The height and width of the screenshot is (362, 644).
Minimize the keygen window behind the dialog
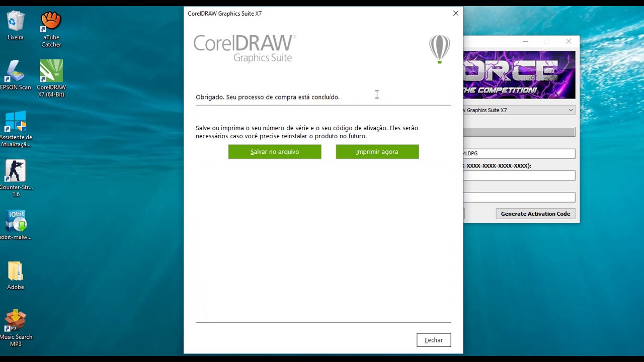click(x=525, y=42)
